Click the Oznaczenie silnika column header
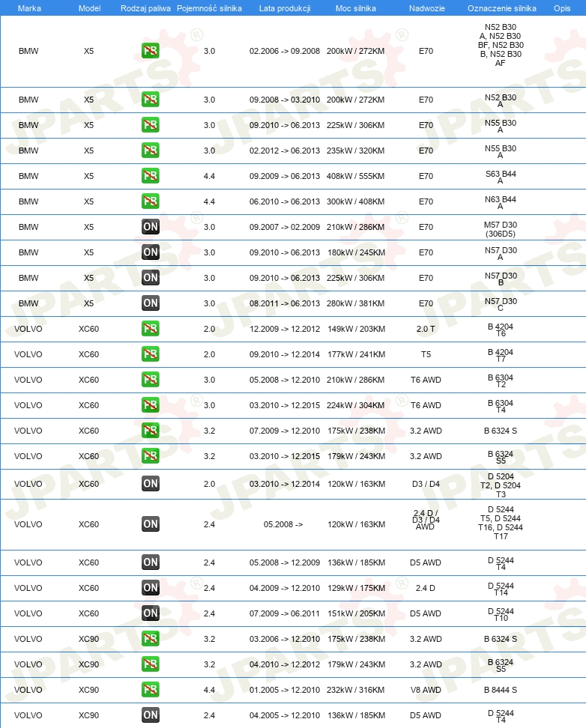The image size is (586, 728). 501,8
